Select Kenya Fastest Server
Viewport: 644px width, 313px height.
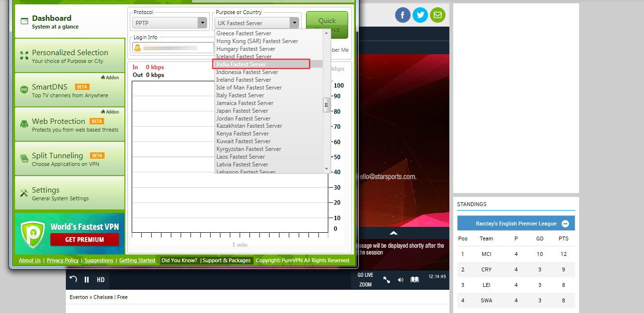tap(269, 134)
